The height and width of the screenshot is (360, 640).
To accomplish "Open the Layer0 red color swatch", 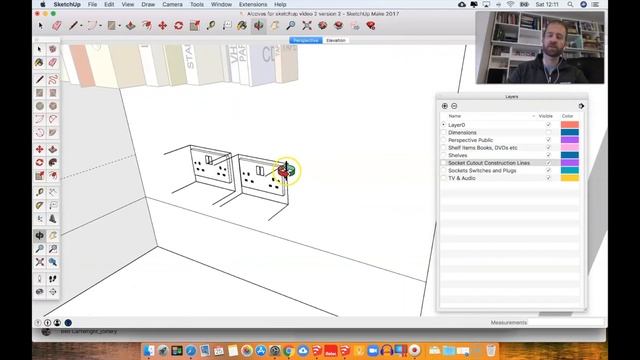I will [569, 125].
